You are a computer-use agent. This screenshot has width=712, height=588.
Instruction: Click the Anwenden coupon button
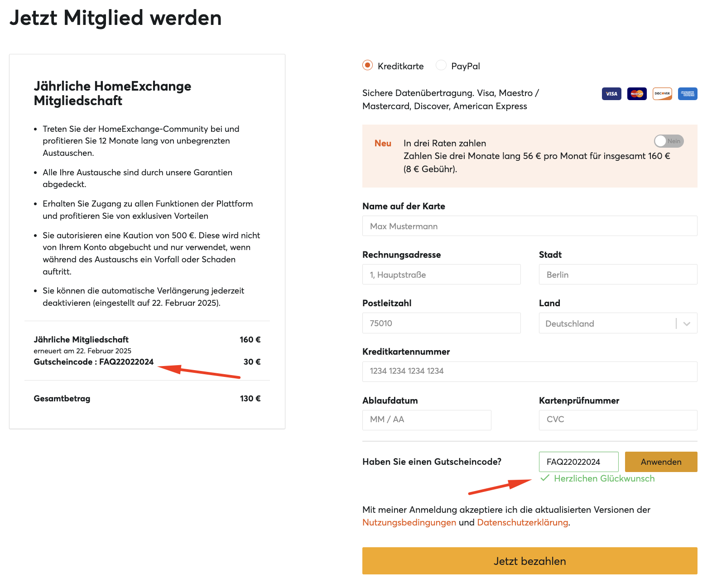(x=661, y=462)
